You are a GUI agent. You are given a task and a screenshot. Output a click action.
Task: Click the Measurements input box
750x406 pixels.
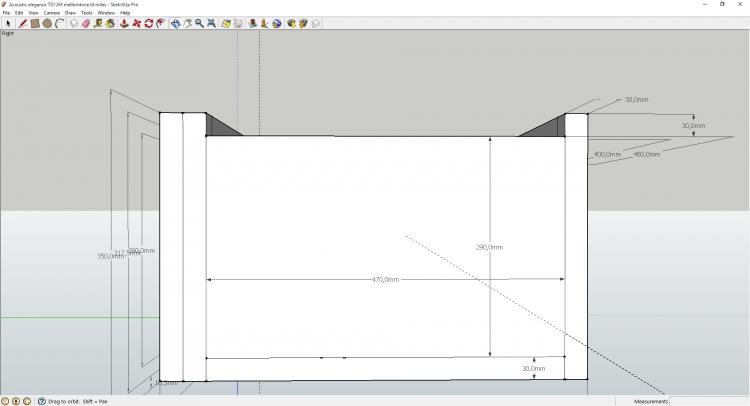710,401
